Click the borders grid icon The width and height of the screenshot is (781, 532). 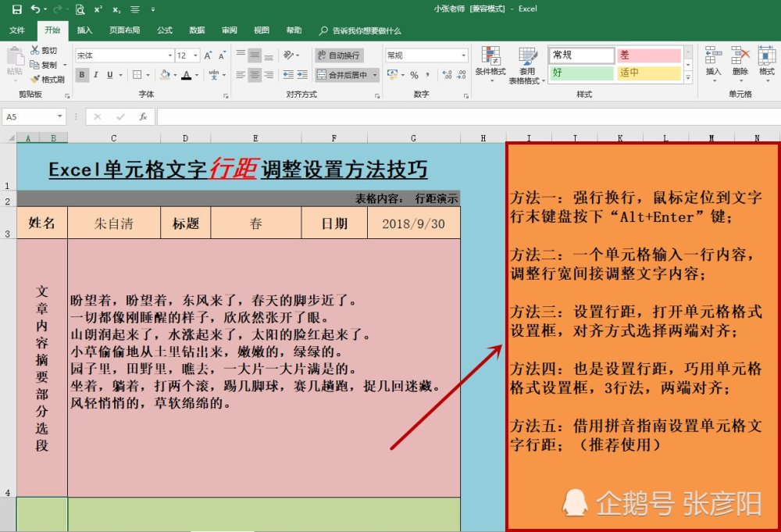pos(137,75)
